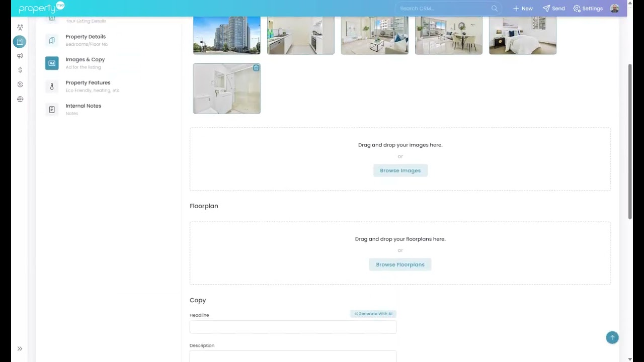Click the scrollbar down arrow
This screenshot has width=644, height=362.
630,359
